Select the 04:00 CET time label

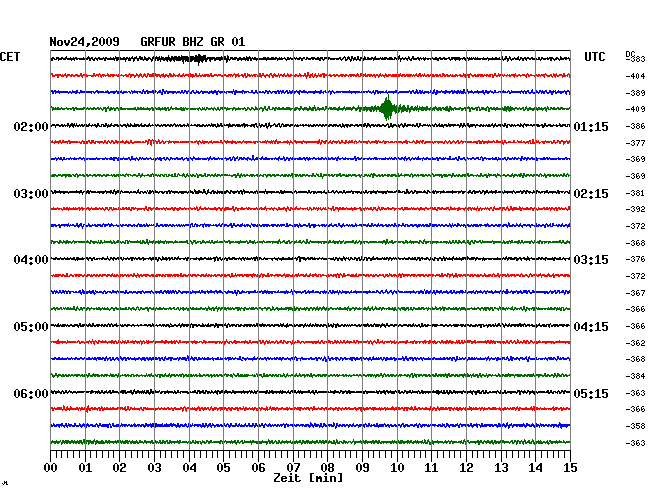click(31, 260)
